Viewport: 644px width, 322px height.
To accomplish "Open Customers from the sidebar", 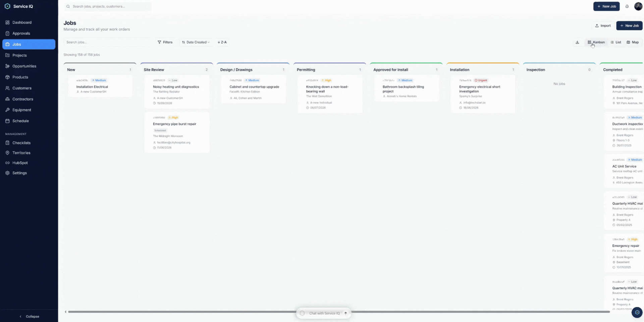I will pos(29,88).
